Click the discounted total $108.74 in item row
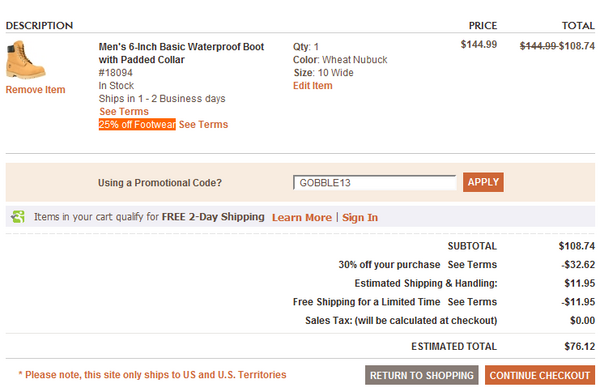The width and height of the screenshot is (600, 392). point(577,46)
